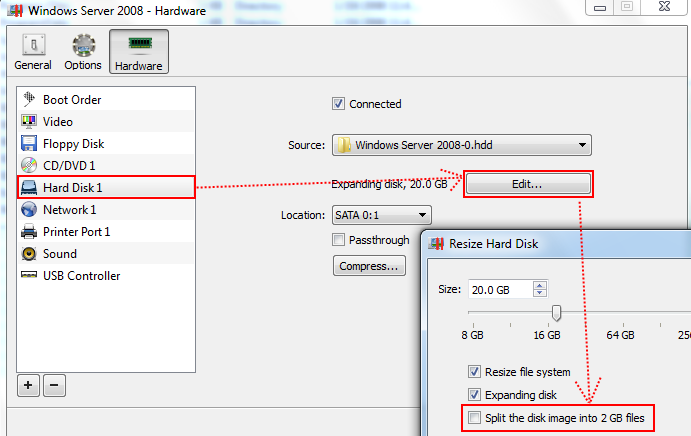Image resolution: width=691 pixels, height=436 pixels.
Task: Toggle Expanding disk checkbox
Action: click(474, 395)
